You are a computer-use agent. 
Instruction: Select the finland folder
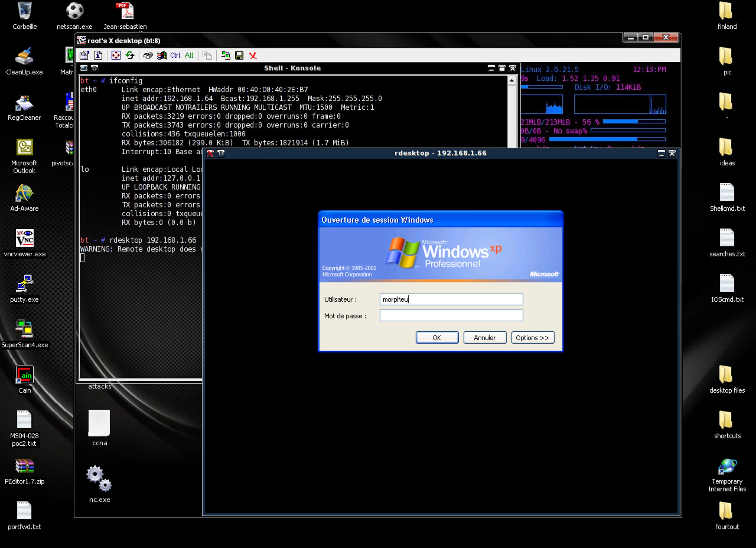727,16
